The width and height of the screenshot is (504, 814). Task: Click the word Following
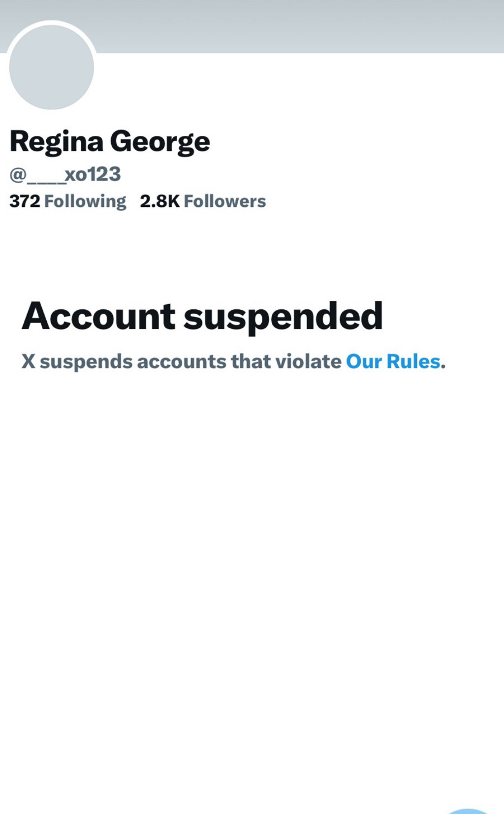(x=85, y=202)
